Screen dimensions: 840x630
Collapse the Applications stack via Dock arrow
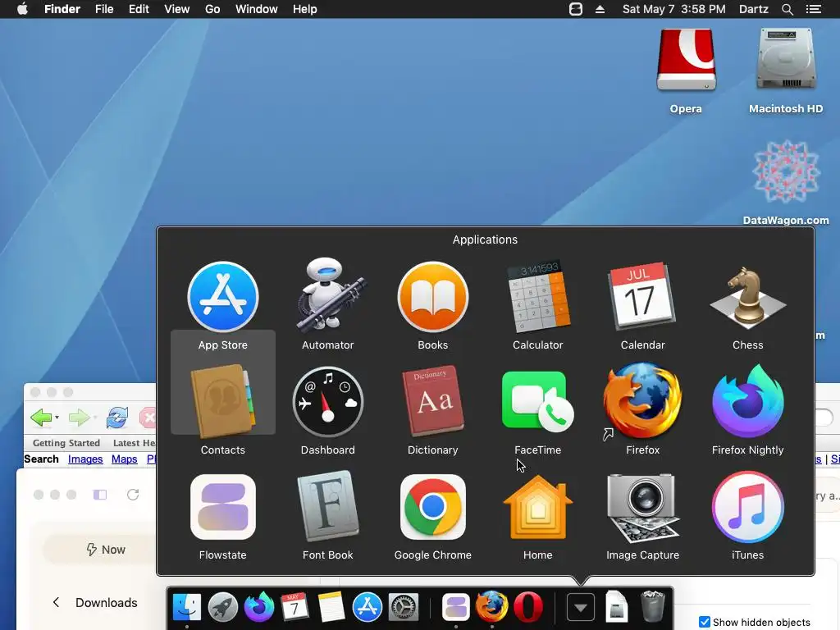coord(581,608)
